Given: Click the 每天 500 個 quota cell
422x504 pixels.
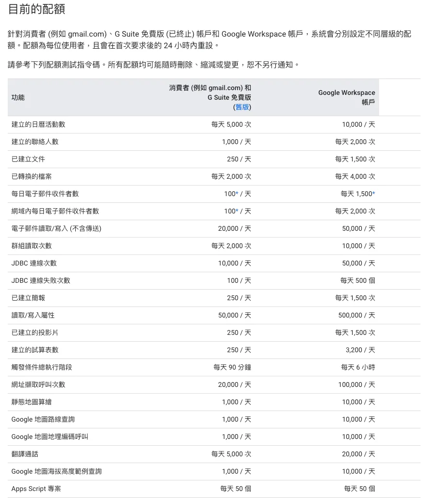Looking at the screenshot, I should (x=357, y=280).
